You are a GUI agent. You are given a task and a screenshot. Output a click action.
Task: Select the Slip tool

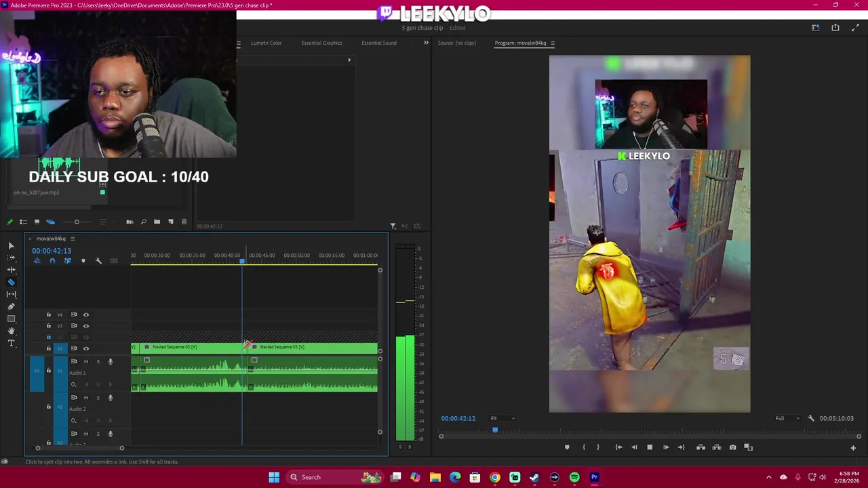tap(12, 294)
